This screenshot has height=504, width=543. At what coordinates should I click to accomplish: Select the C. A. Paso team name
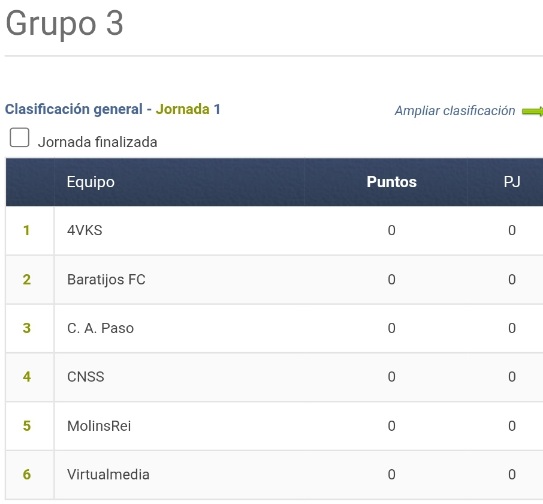[x=100, y=328]
